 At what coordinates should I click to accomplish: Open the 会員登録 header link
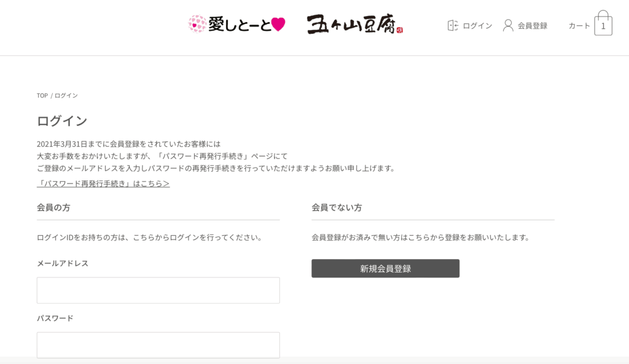[533, 26]
